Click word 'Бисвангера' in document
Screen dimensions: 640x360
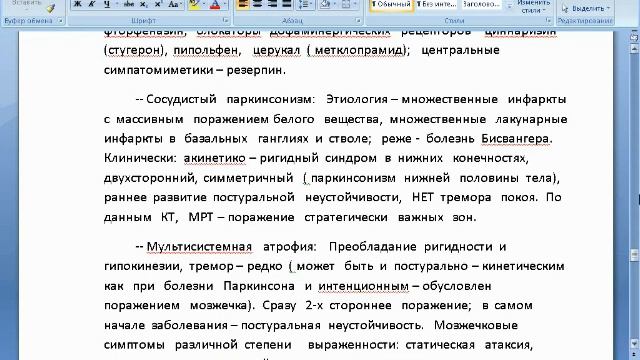515,139
